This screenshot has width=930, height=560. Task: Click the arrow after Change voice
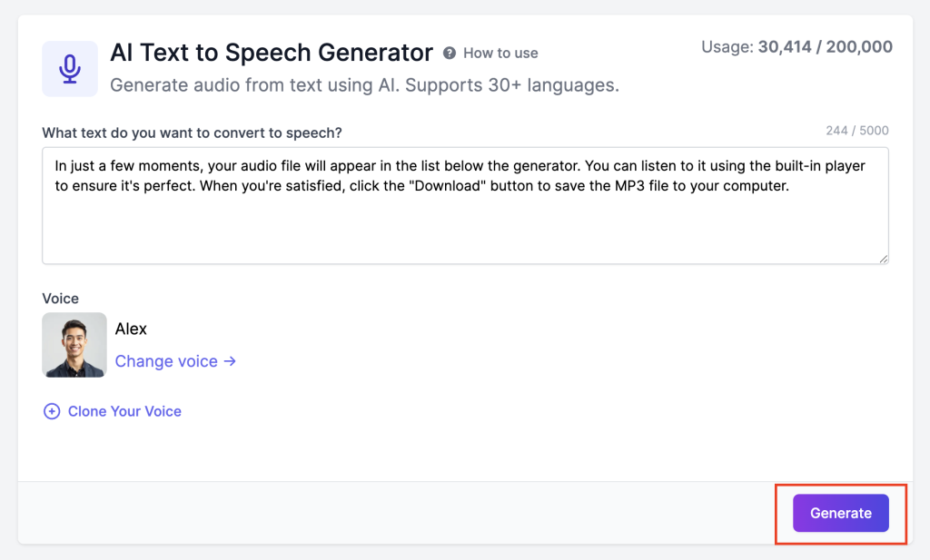(x=230, y=361)
